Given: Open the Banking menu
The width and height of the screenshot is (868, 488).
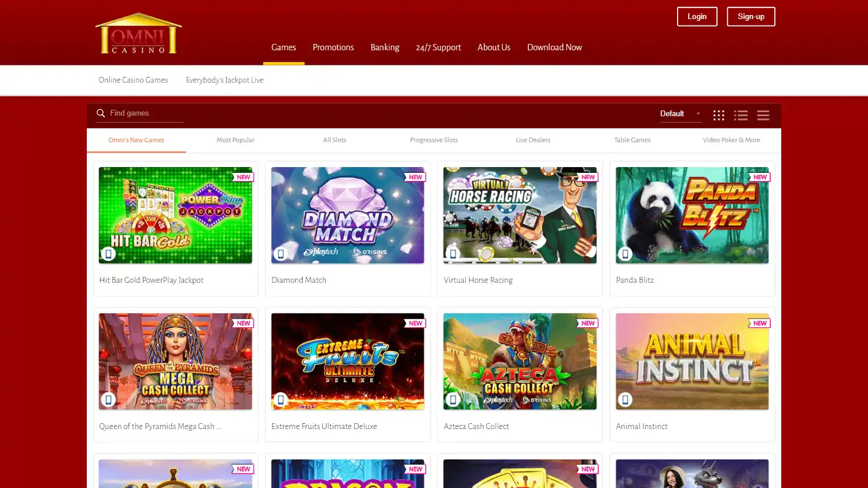Looking at the screenshot, I should click(x=385, y=47).
